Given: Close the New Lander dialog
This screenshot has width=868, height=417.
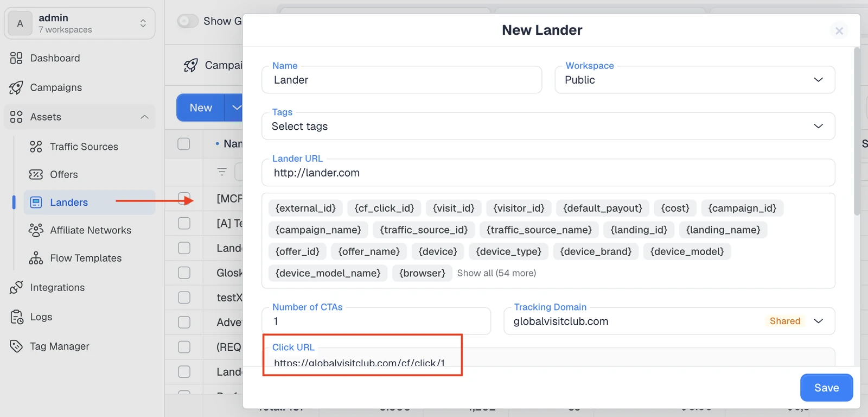Looking at the screenshot, I should coord(839,30).
